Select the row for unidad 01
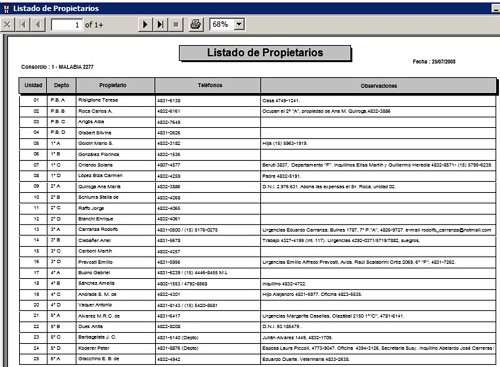Image resolution: width=500 pixels, height=367 pixels. (257, 100)
